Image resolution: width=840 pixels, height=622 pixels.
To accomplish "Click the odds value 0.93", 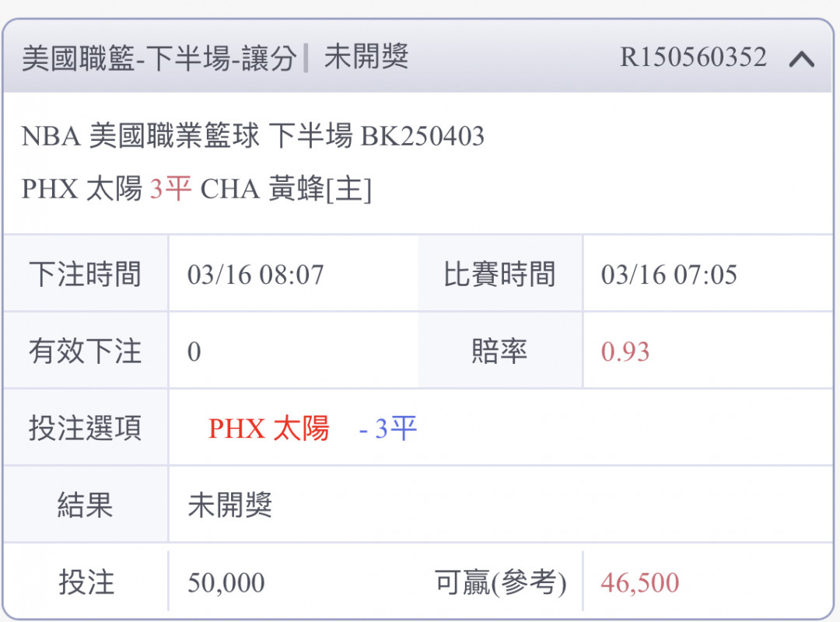I will pos(625,352).
